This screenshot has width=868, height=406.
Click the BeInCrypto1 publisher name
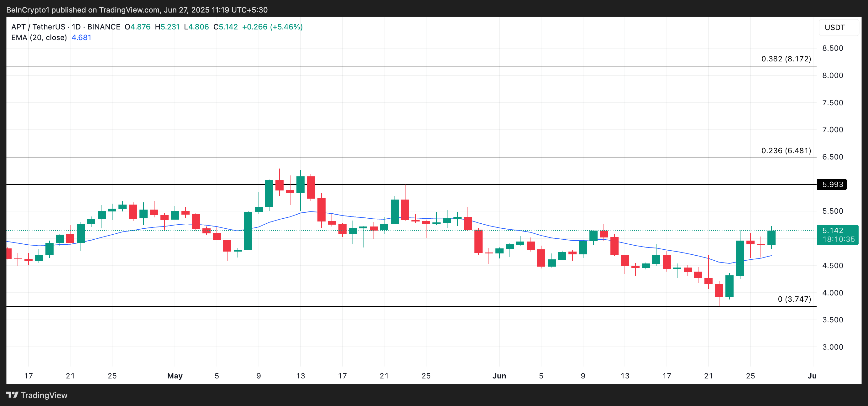coord(28,9)
